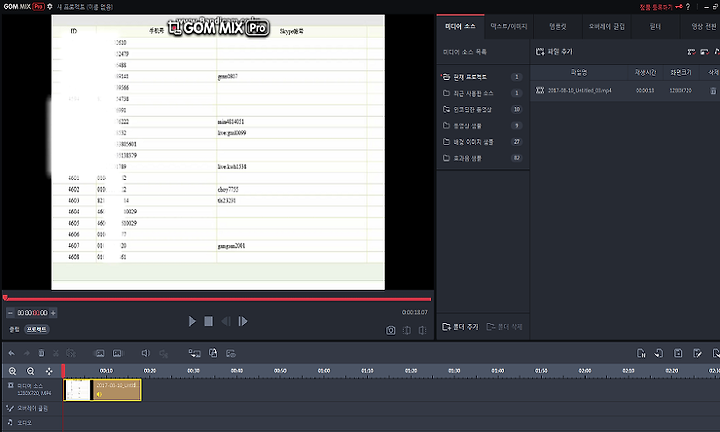Viewport: 720px width, 432px height.
Task: Sort by the 화면크기 column header
Action: (x=681, y=73)
